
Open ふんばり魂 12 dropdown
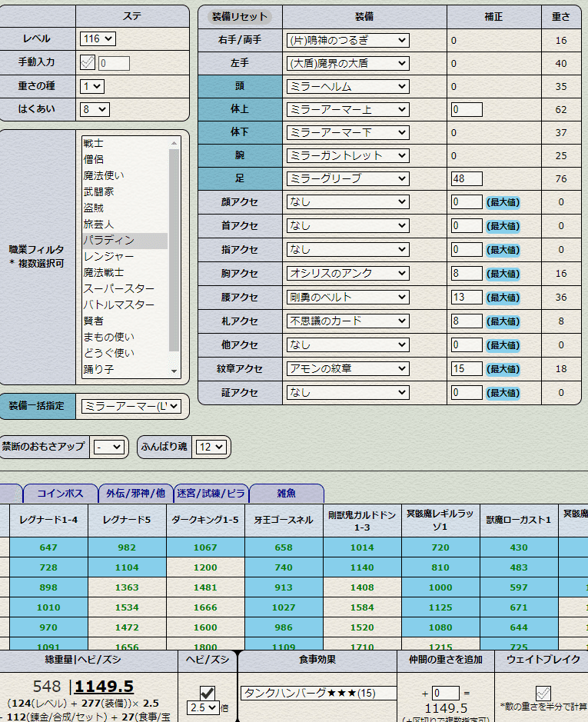click(211, 447)
